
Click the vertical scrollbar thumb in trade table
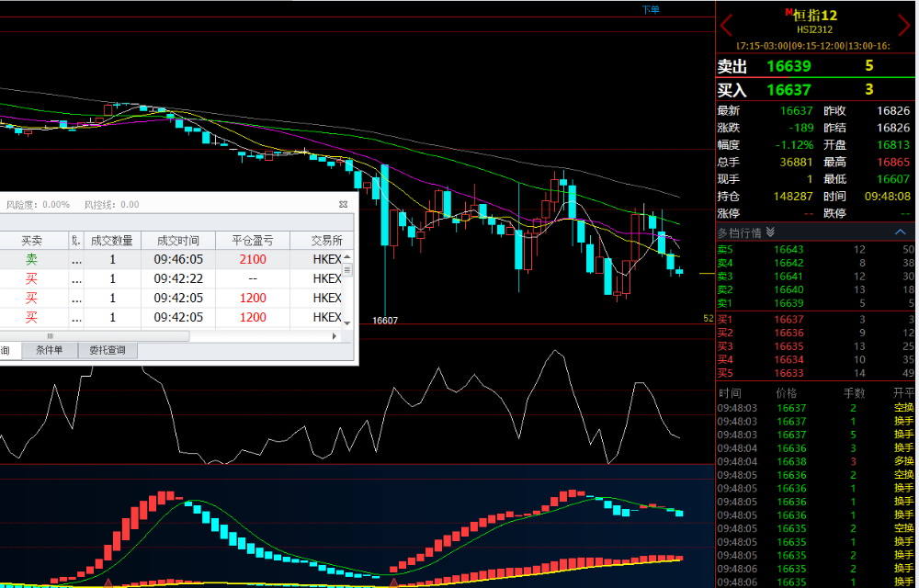tap(347, 269)
